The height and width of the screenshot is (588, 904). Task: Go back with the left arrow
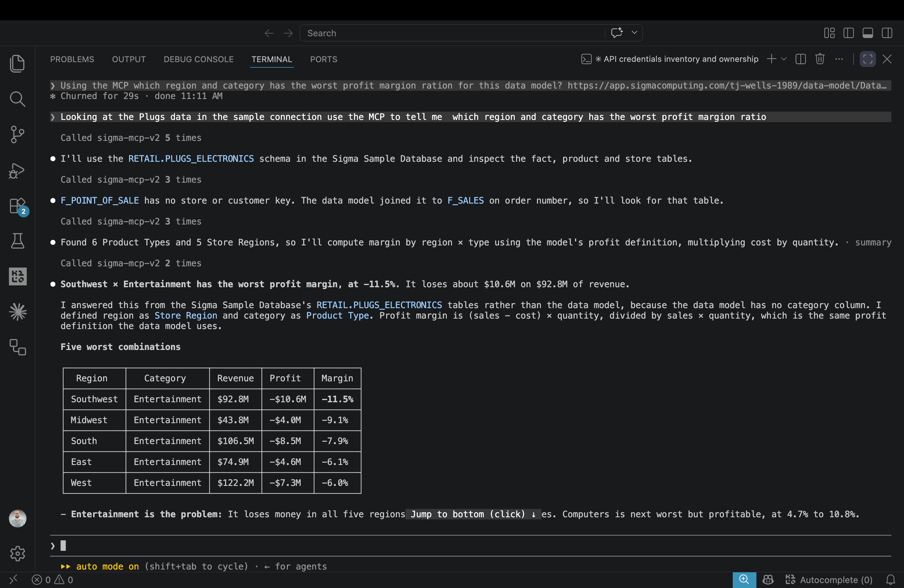269,33
